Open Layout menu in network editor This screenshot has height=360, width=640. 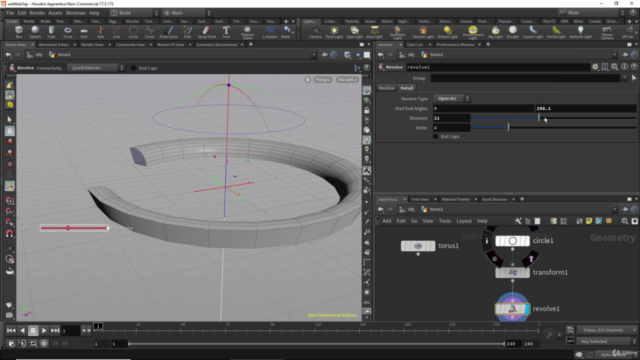tap(464, 221)
